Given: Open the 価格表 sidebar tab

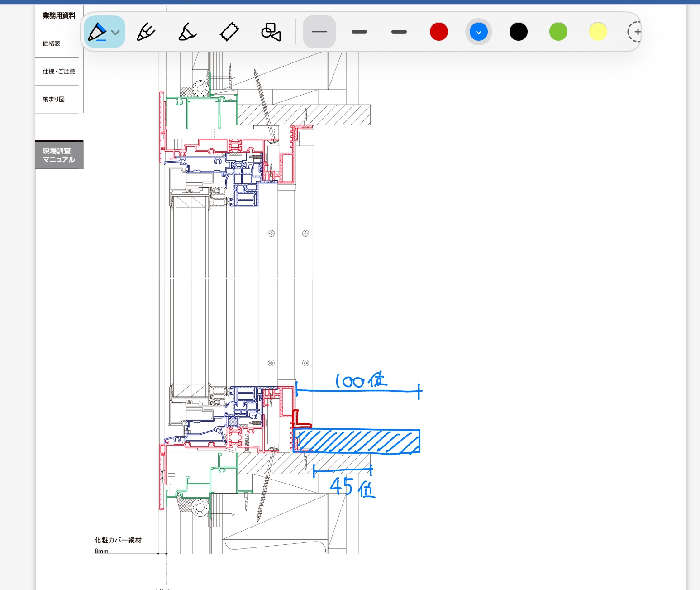Looking at the screenshot, I should (x=52, y=43).
